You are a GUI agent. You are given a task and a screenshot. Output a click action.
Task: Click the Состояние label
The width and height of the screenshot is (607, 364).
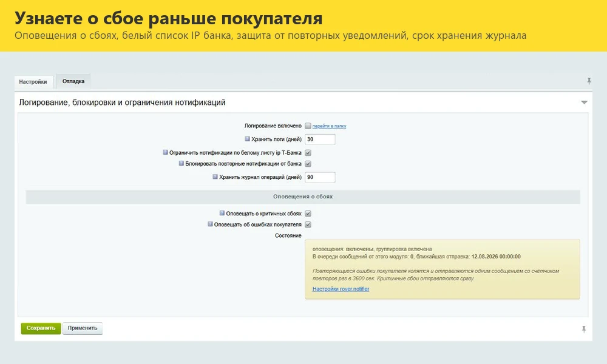point(288,235)
